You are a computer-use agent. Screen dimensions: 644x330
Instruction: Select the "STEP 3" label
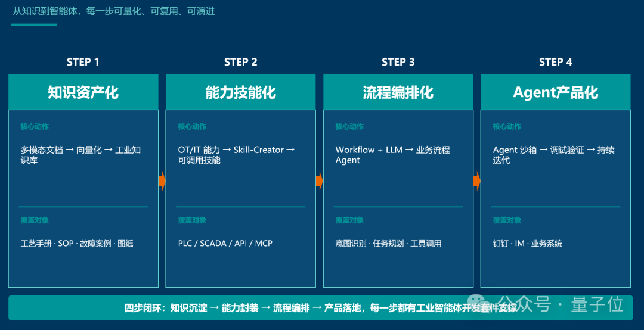click(398, 62)
